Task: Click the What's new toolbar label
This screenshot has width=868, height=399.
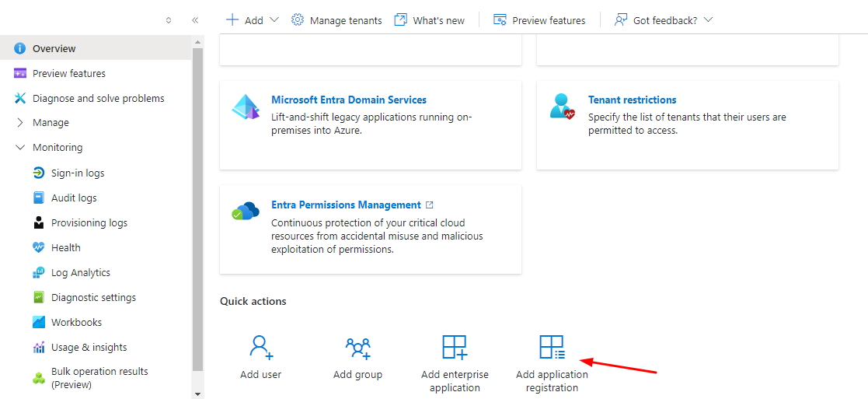Action: tap(439, 20)
